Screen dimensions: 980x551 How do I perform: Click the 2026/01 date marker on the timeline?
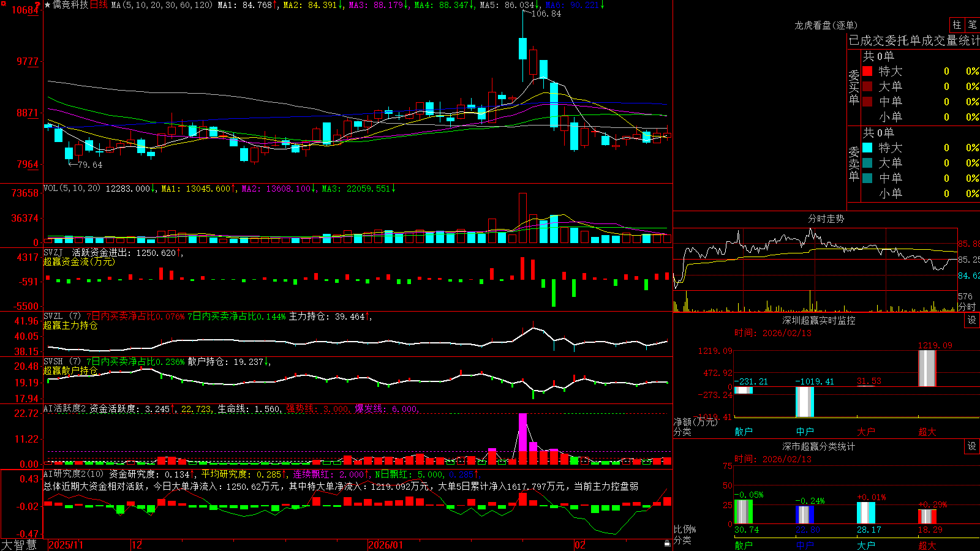pyautogui.click(x=386, y=545)
